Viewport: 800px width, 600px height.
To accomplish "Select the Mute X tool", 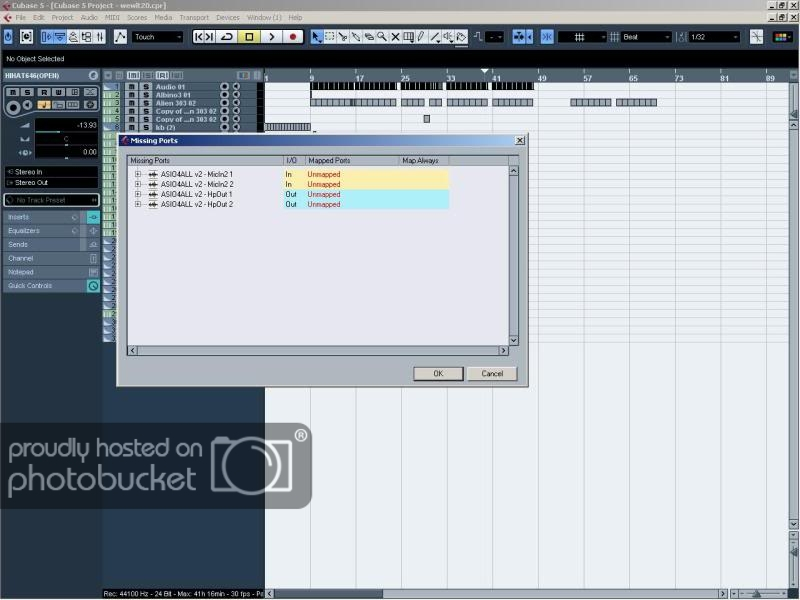I will pos(395,37).
